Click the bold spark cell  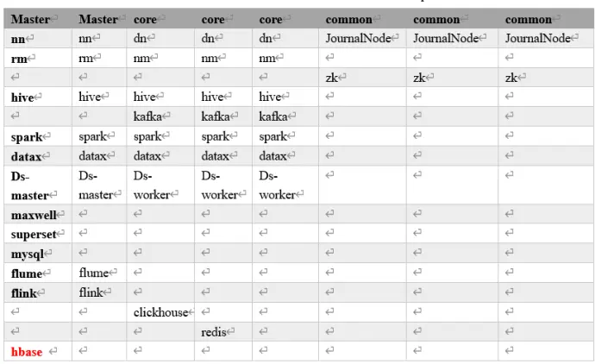38,136
